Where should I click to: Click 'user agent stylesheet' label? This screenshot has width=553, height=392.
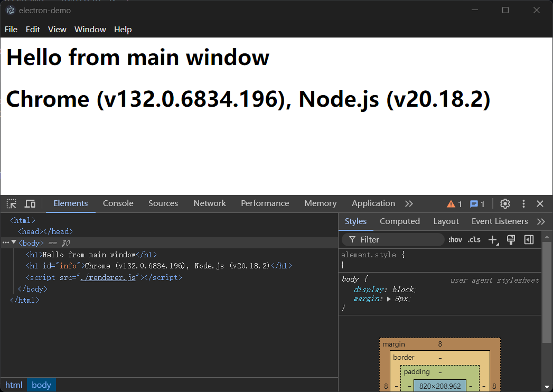(x=494, y=280)
